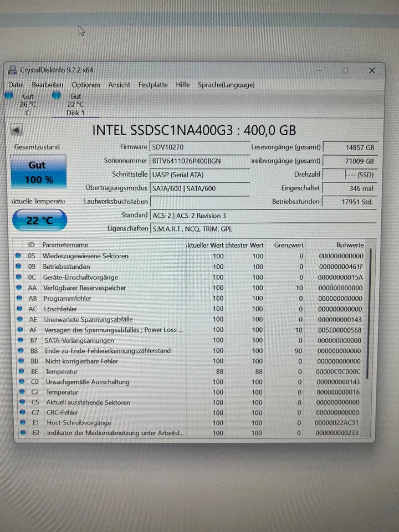Click the status dot for Aktuell ausstehende Sektoren
Image resolution: width=399 pixels, height=532 pixels.
[22, 402]
